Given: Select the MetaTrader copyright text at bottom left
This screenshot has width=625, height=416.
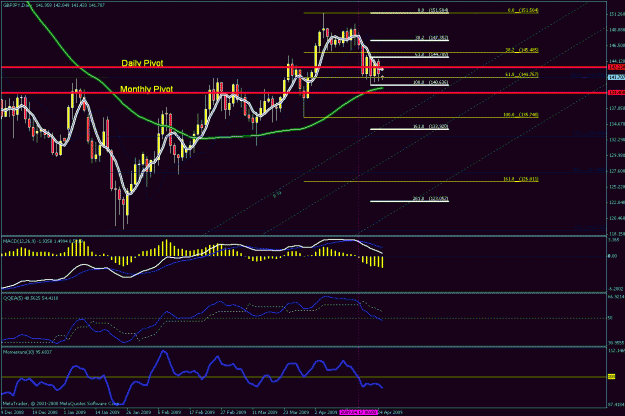Looking at the screenshot, I should pos(59,404).
